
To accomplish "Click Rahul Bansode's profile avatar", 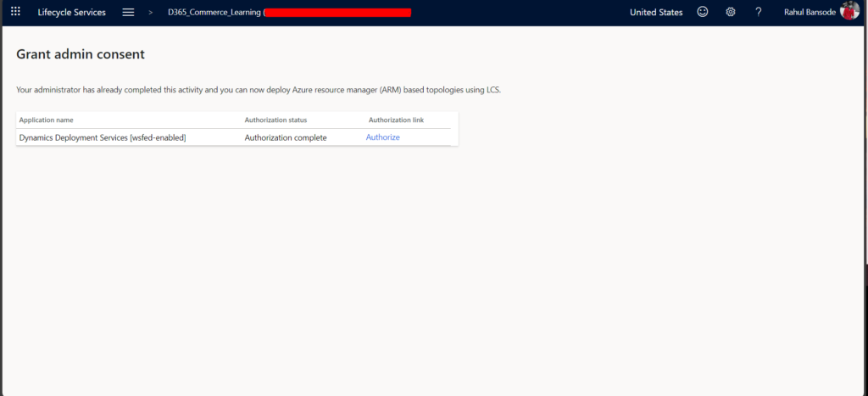I will 849,10.
